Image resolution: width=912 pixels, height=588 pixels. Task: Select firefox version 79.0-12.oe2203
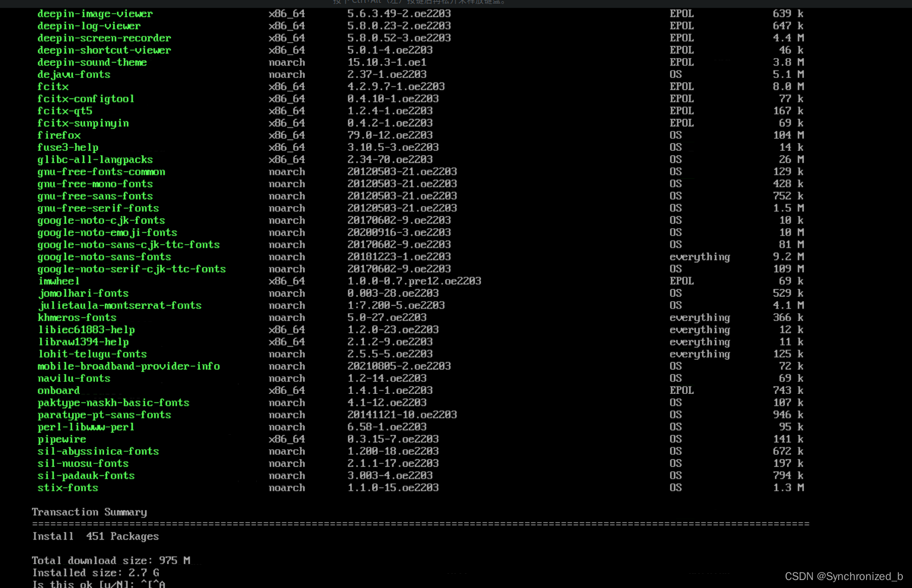pos(390,135)
